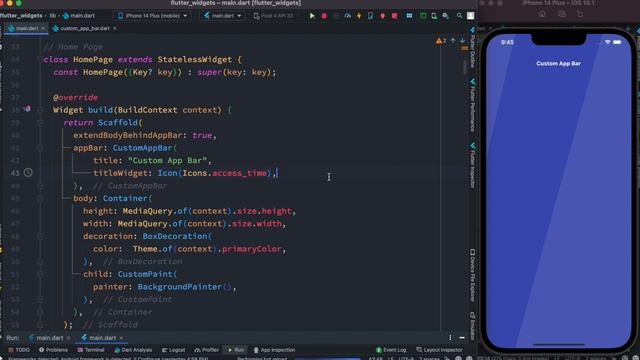Click the LF line separator status entry
Viewport: 640px width, 360px height.
tap(391, 358)
